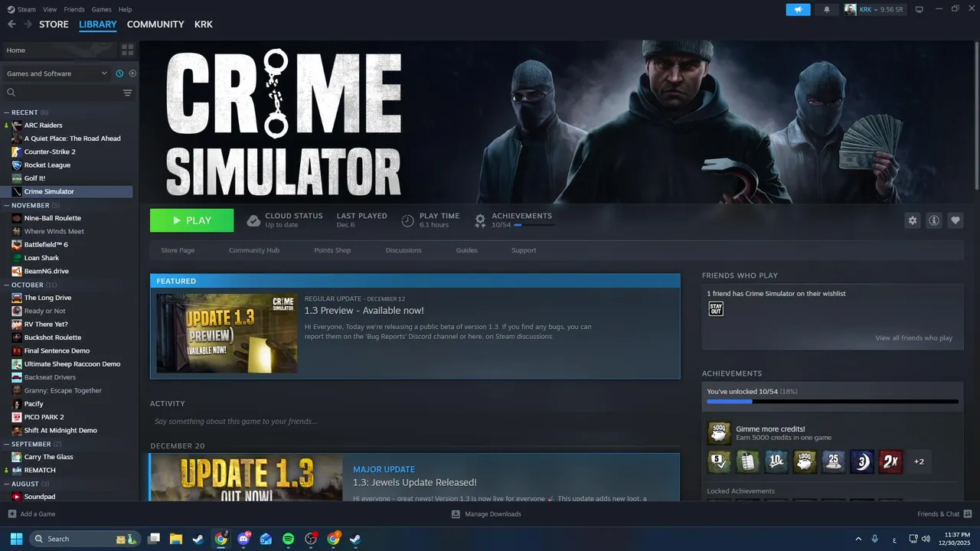This screenshot has height=551, width=980.
Task: Click the Add a Game plus icon
Action: click(11, 514)
